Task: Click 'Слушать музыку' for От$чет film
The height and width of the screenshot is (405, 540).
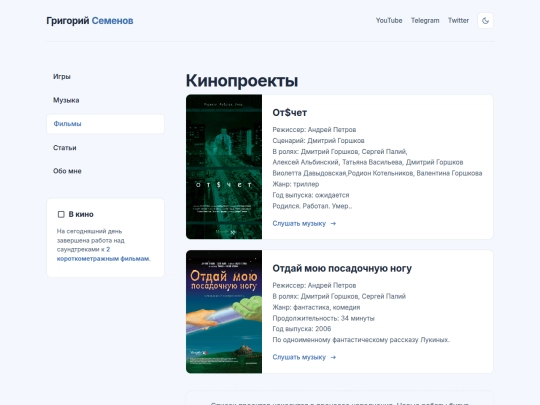Action: (304, 224)
